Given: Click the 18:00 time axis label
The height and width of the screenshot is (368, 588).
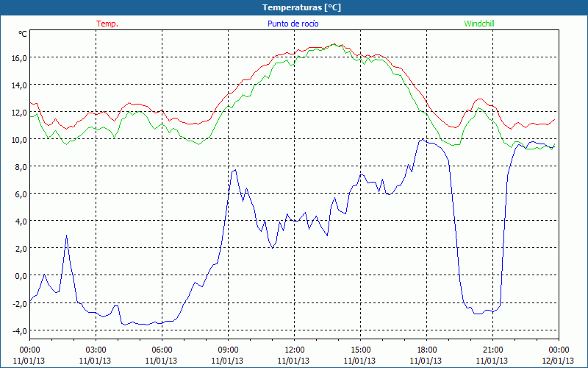Looking at the screenshot, I should pyautogui.click(x=426, y=350).
